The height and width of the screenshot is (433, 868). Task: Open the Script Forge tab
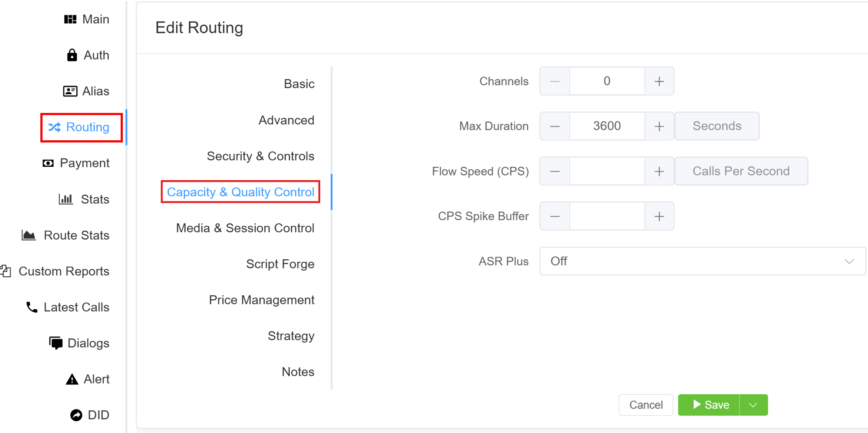(280, 264)
